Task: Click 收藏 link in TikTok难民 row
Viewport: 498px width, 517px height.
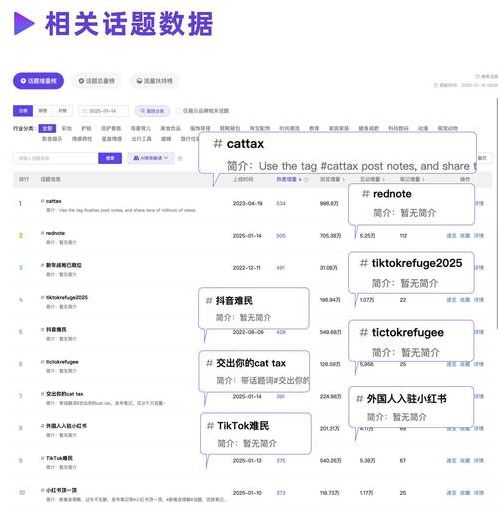Action: click(x=465, y=460)
